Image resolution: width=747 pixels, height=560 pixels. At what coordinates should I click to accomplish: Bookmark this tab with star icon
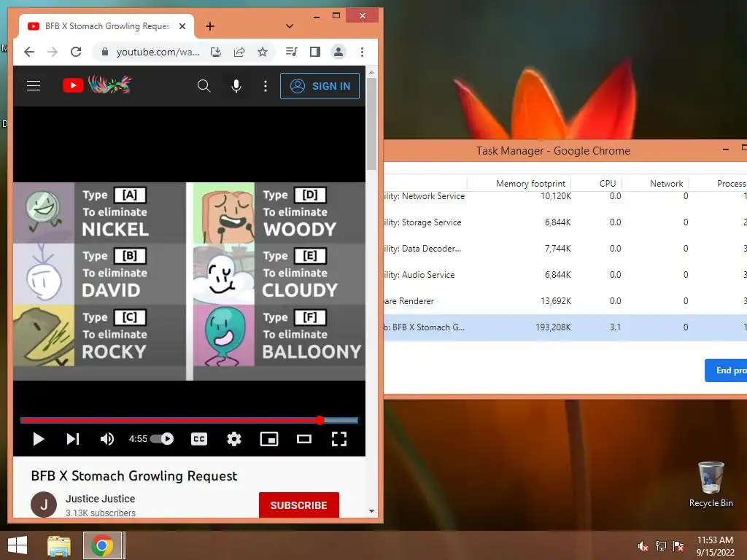coord(263,52)
